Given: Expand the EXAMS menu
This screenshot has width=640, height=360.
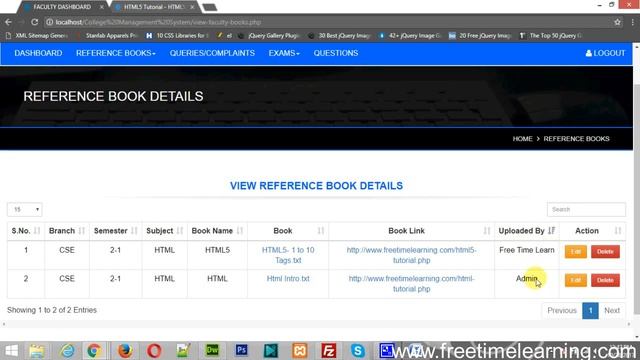Looking at the screenshot, I should point(284,53).
